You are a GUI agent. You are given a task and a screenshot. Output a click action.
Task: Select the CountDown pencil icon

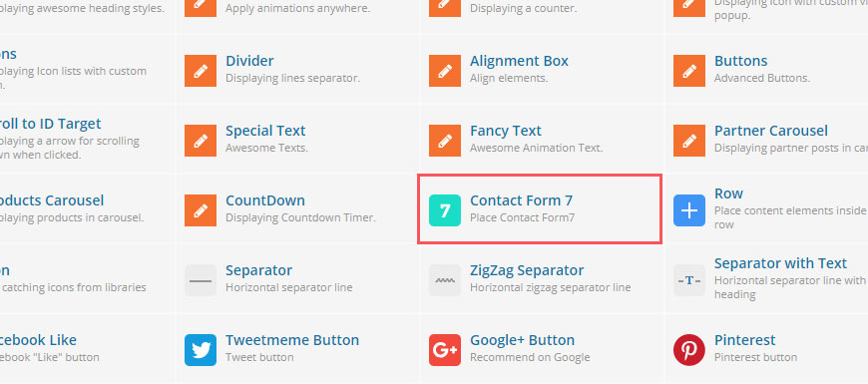click(x=201, y=210)
